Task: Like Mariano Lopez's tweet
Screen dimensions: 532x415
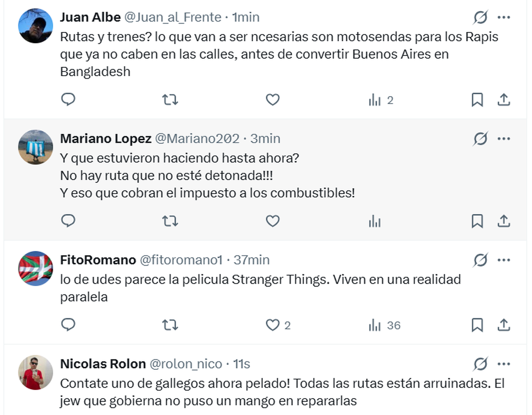Action: pyautogui.click(x=273, y=221)
